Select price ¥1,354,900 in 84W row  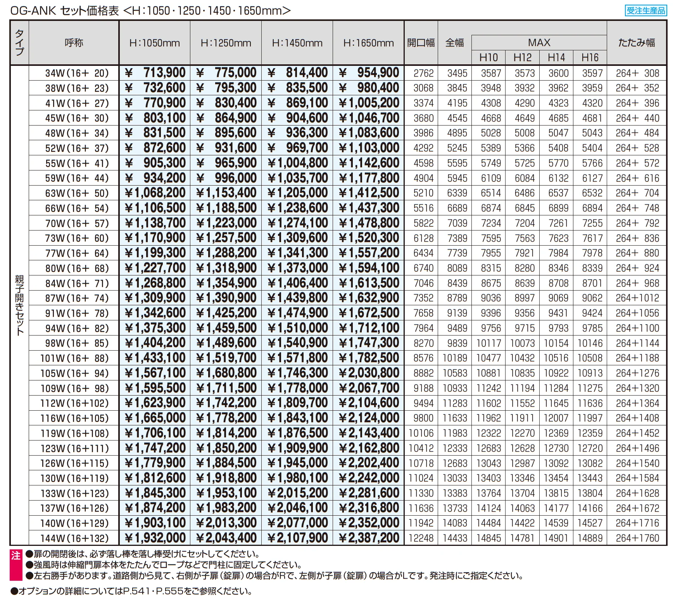point(226,283)
